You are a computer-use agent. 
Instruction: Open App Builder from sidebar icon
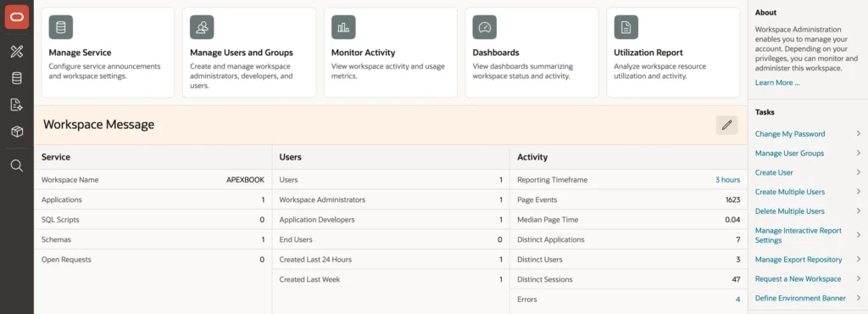coord(17,52)
